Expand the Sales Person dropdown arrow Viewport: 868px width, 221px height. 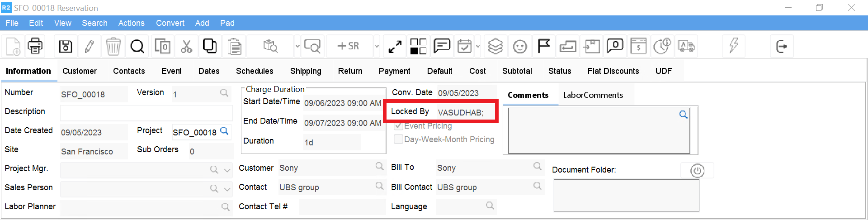coord(227,189)
